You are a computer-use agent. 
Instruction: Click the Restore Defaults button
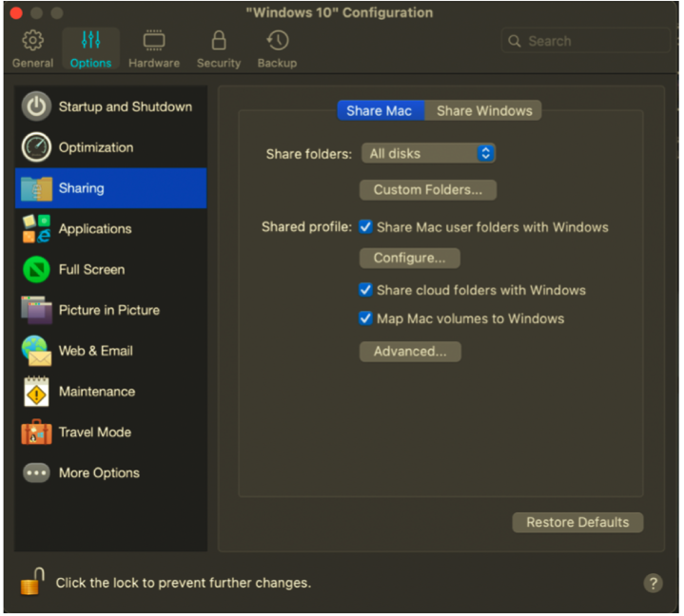point(577,522)
